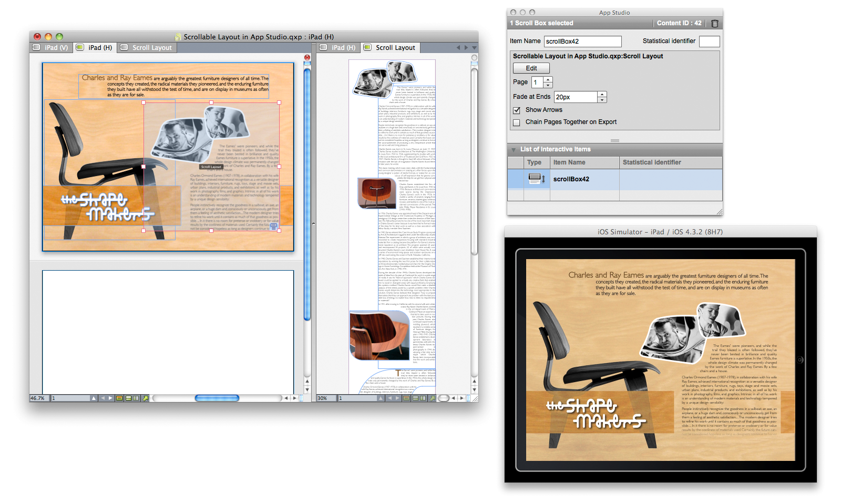Click the delete (trash) icon in App Studio panel

click(714, 23)
